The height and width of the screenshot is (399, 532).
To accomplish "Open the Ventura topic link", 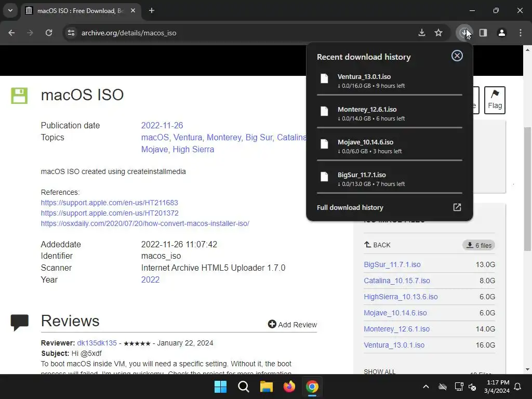I will tap(188, 137).
